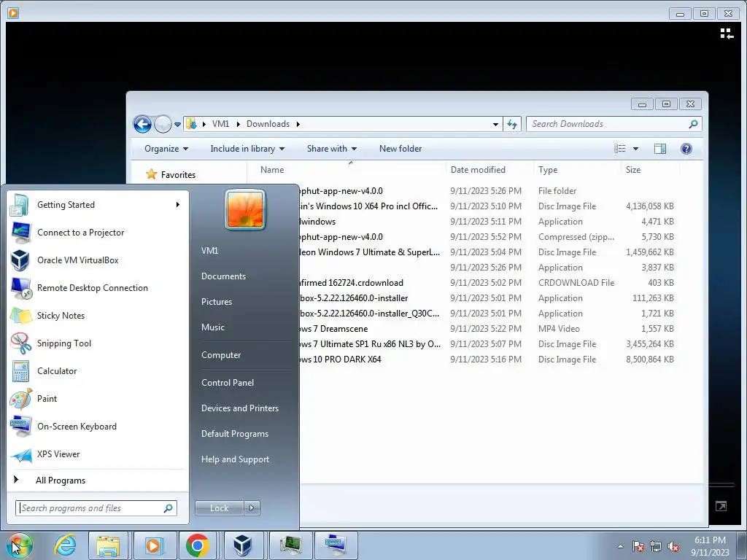Viewport: 747px width, 560px height.
Task: Click the user account picture
Action: [245, 209]
